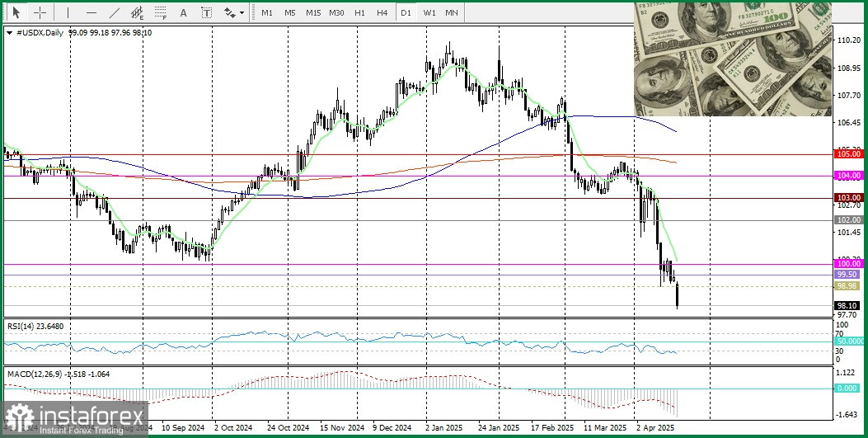Image resolution: width=868 pixels, height=438 pixels.
Task: Click the 2 Apr 2025 date label
Action: point(655,428)
